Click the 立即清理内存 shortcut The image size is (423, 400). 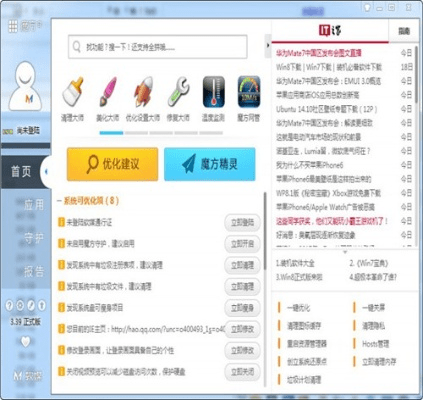click(379, 362)
